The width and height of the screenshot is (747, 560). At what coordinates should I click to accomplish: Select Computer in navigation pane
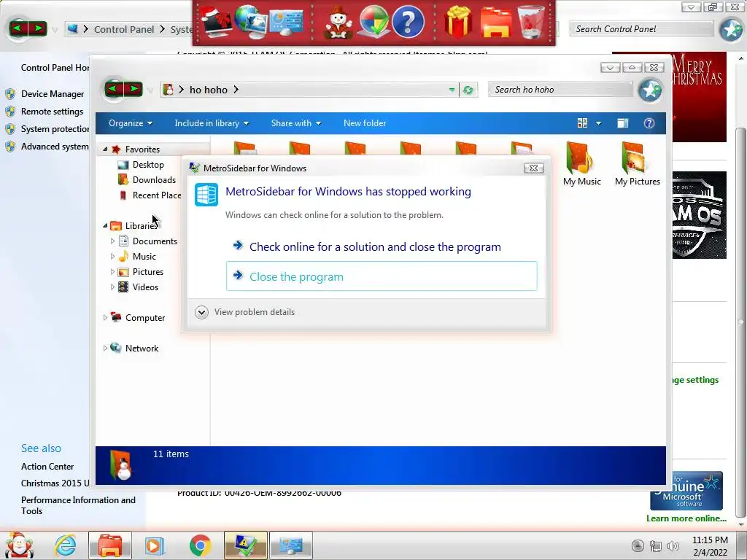point(144,318)
